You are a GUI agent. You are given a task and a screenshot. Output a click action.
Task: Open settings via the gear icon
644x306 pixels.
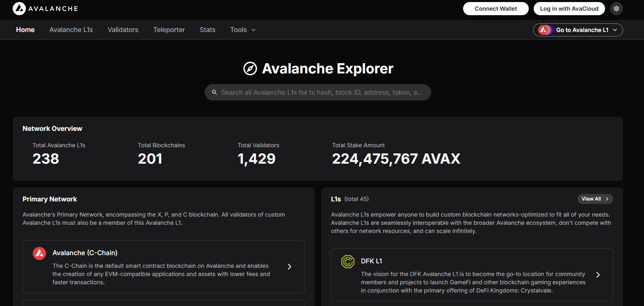[x=616, y=9]
